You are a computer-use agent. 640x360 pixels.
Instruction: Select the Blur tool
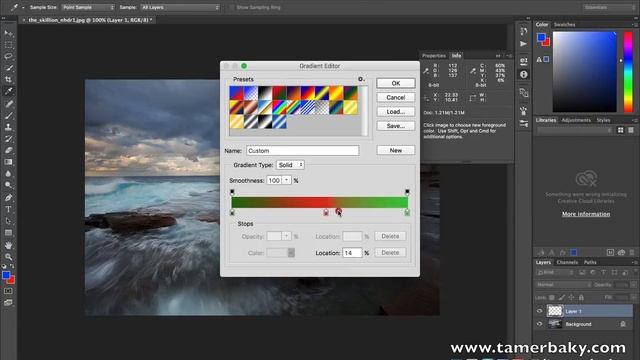click(9, 173)
